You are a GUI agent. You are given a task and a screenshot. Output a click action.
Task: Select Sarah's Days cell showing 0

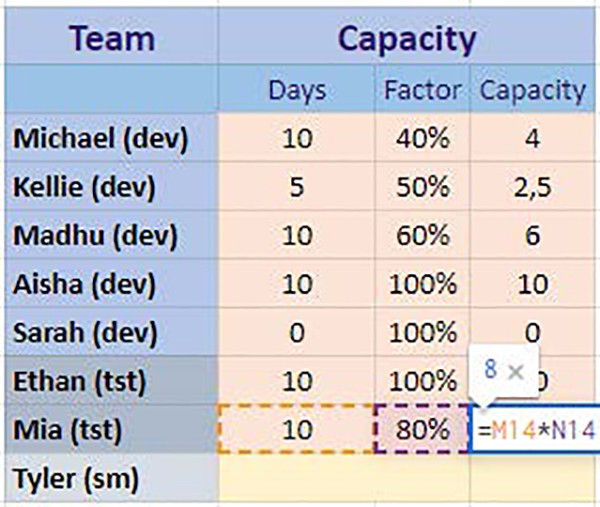[296, 332]
